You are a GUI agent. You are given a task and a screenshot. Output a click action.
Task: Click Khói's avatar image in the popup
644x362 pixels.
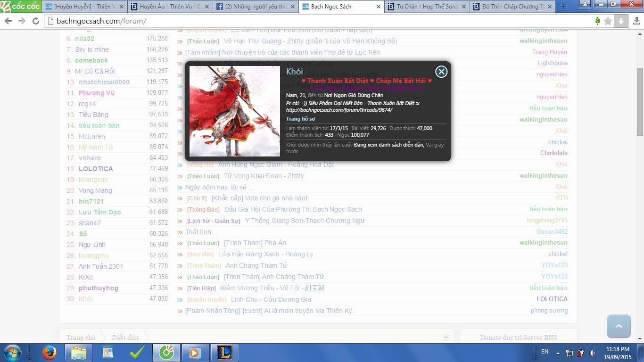click(234, 111)
